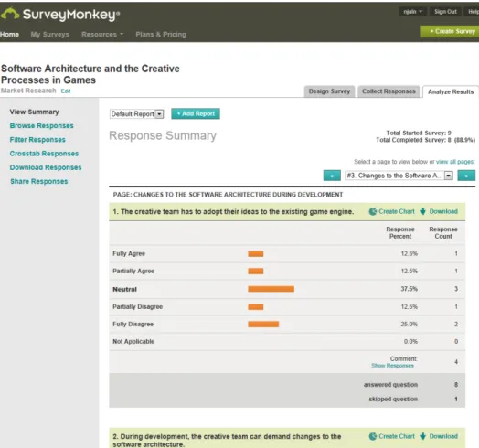
Task: Click Download arrow icon for question 1
Action: pos(423,211)
